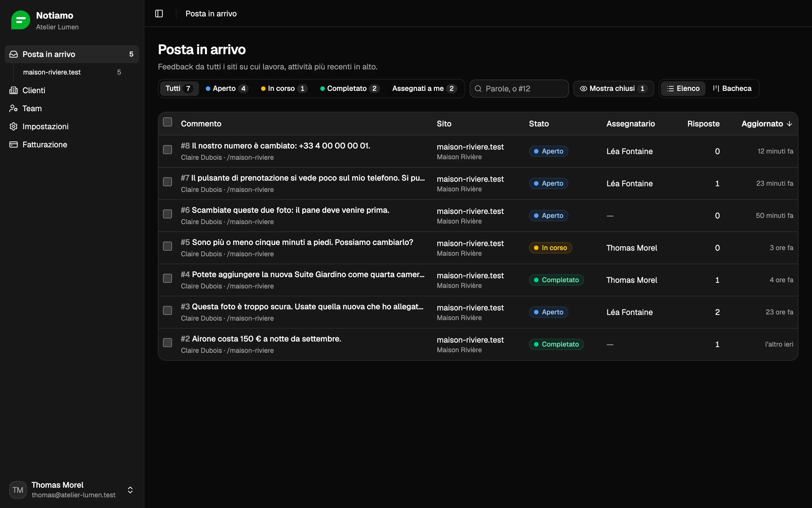Open comment #2 Airone costa 150 €
The image size is (812, 508).
[x=261, y=339]
